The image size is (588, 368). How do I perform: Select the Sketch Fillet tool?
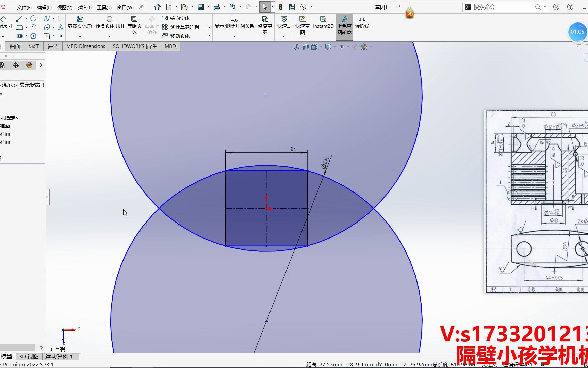pyautogui.click(x=47, y=36)
